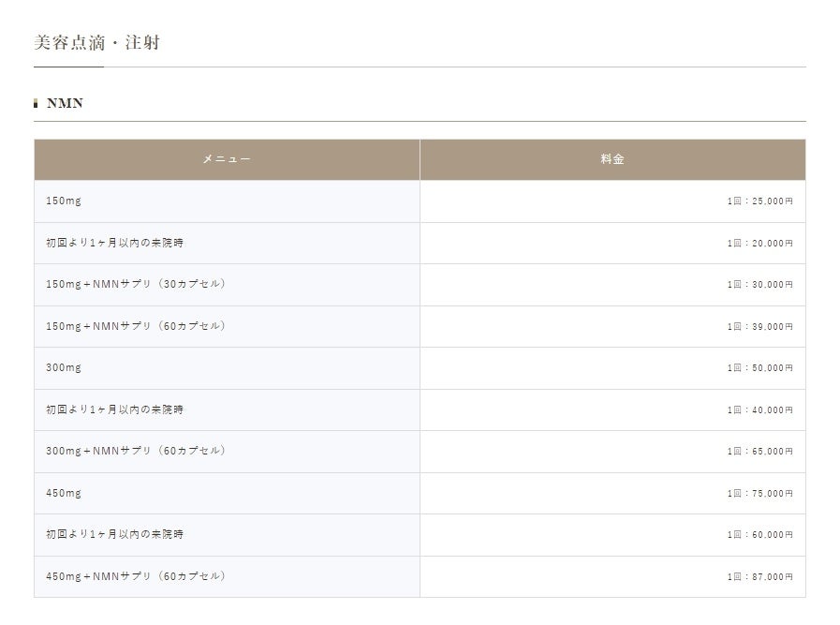Click the price 1回：25,000円
The height and width of the screenshot is (625, 840).
point(759,201)
